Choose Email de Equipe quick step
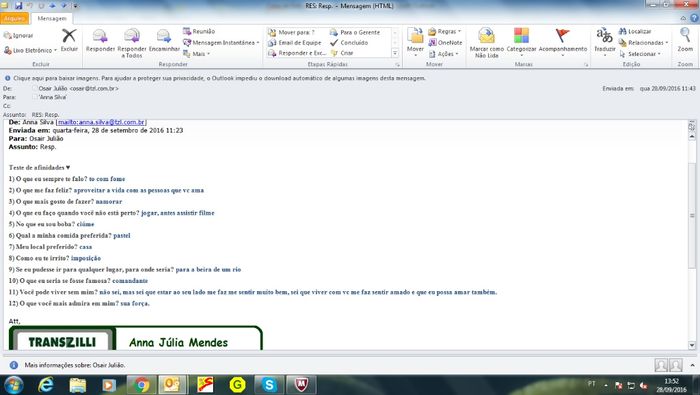700x395 pixels. (295, 42)
